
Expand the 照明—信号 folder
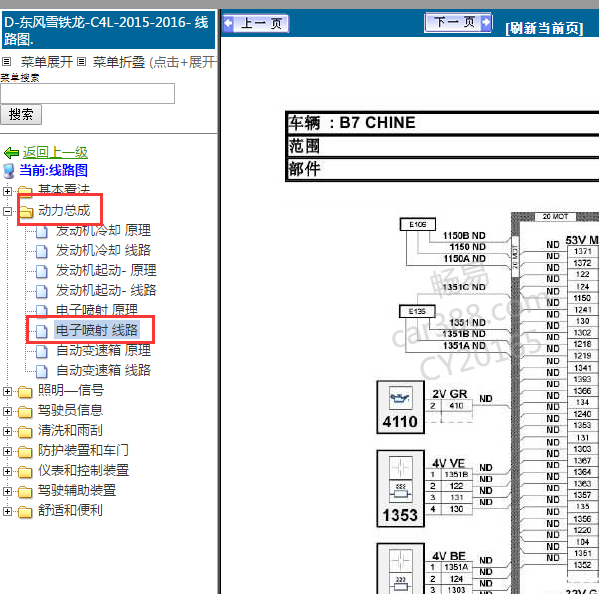point(7,391)
